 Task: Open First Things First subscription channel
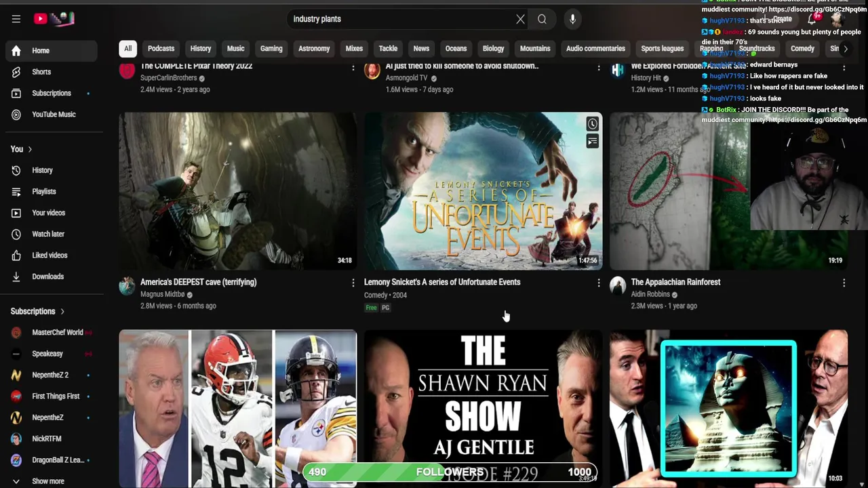(52, 396)
